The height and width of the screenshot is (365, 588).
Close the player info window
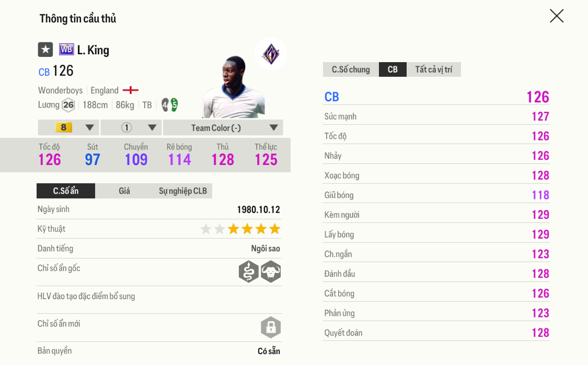point(557,16)
